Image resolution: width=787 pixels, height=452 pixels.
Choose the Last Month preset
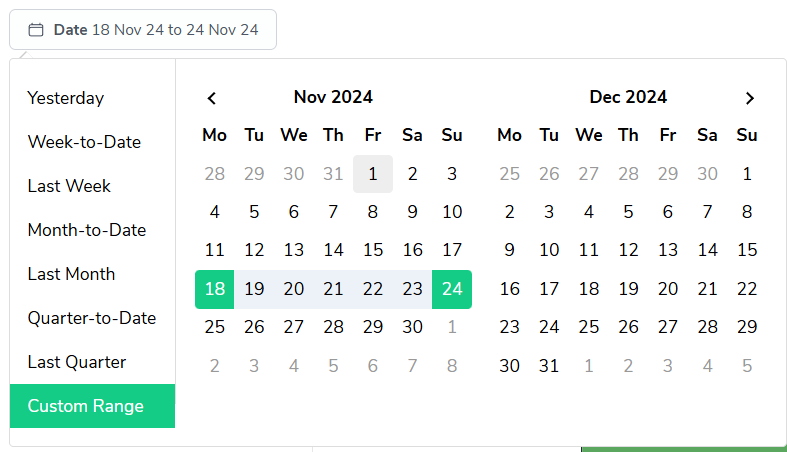click(x=71, y=274)
